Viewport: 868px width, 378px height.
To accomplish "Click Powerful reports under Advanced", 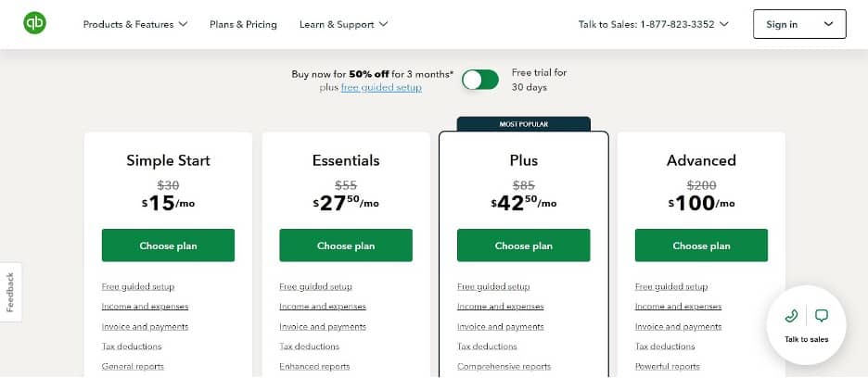I will (669, 367).
